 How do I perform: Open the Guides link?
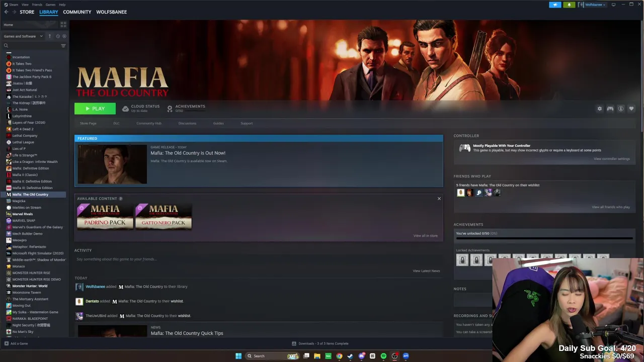click(218, 123)
